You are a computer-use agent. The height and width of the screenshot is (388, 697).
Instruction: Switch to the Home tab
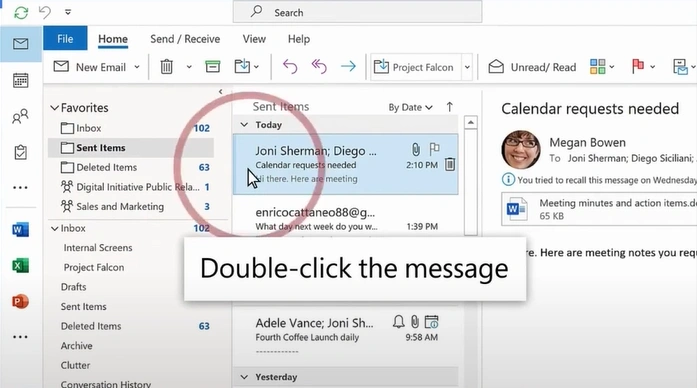point(113,39)
